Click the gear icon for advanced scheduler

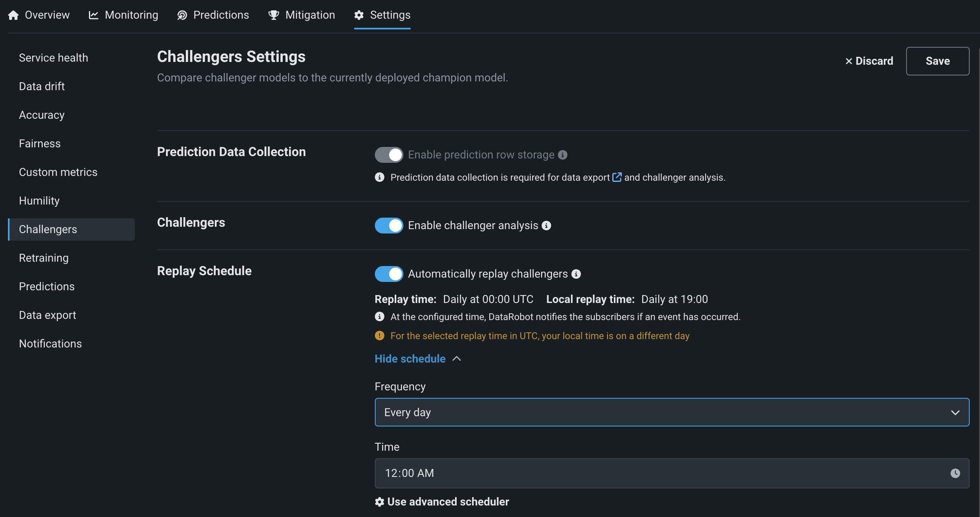pyautogui.click(x=380, y=502)
